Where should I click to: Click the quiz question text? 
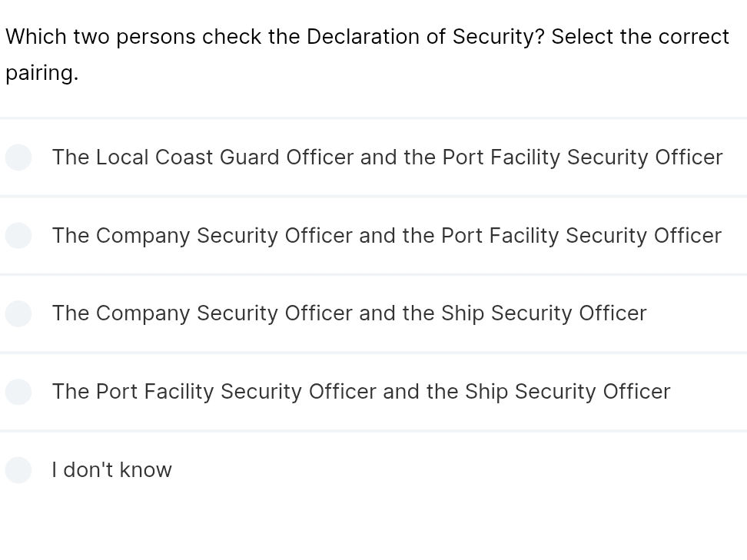tap(367, 54)
